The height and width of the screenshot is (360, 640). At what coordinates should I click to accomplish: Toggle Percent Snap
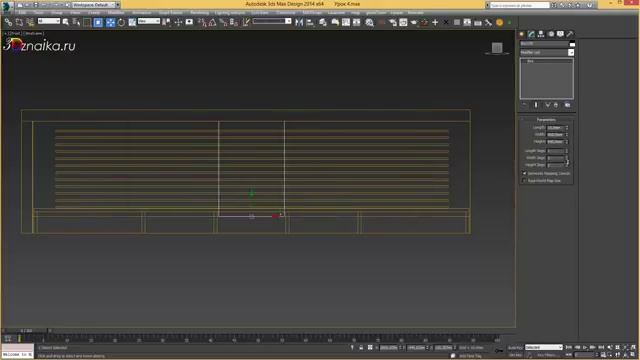[x=223, y=22]
